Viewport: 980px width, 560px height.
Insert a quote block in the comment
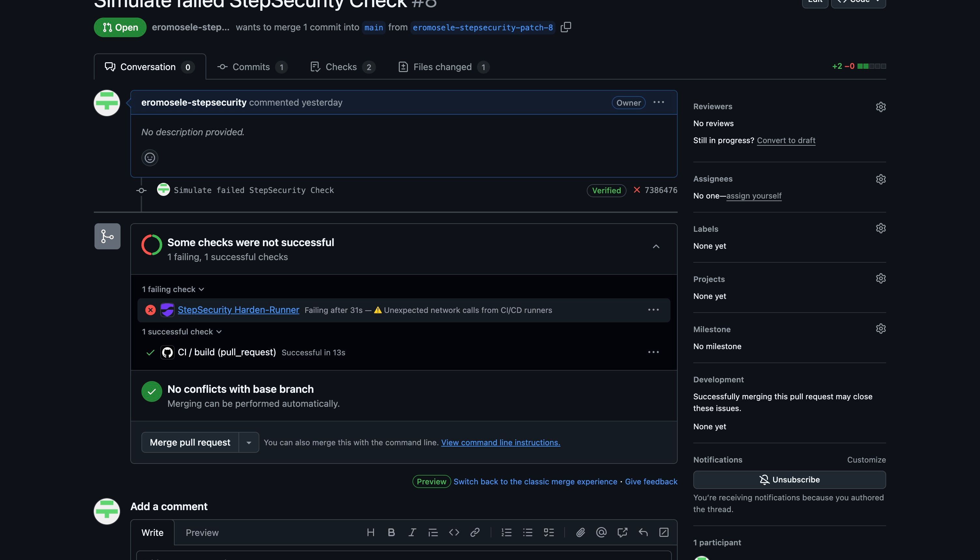click(x=433, y=532)
